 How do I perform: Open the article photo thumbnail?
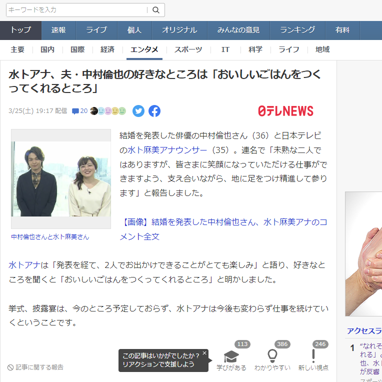click(x=61, y=179)
